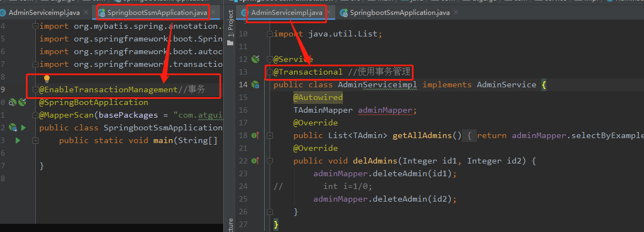Click the @Autowired annotation text

point(318,97)
